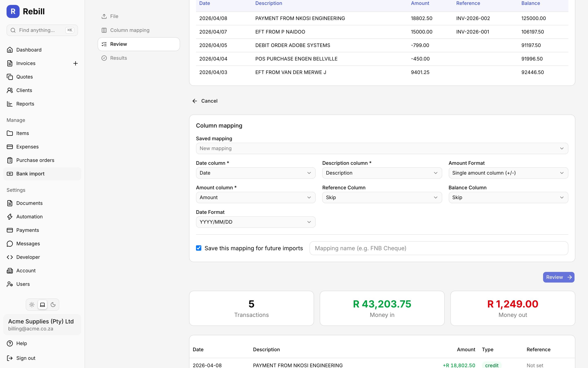Viewport: 588px width, 368px height.
Task: Click the upload icon beside File
Action: pyautogui.click(x=104, y=16)
